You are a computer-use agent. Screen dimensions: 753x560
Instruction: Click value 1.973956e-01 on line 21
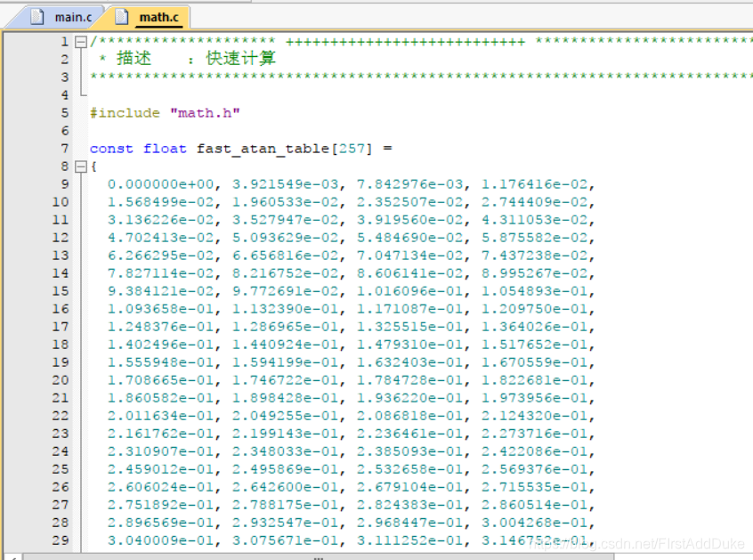coord(535,398)
